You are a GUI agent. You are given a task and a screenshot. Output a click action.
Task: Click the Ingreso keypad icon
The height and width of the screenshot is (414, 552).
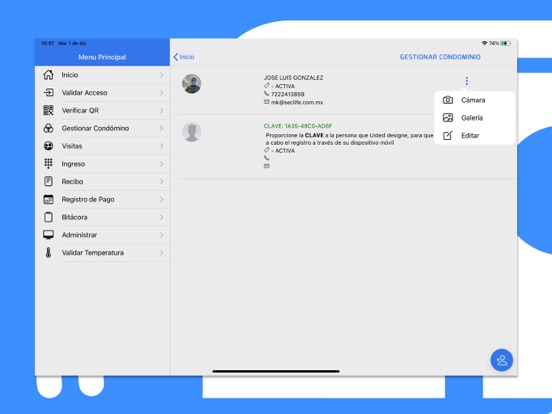pos(48,164)
